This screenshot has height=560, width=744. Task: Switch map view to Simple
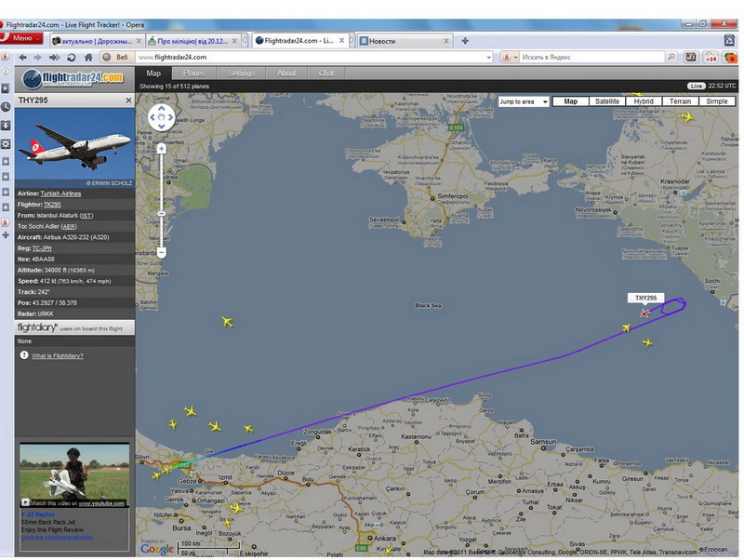click(x=716, y=101)
